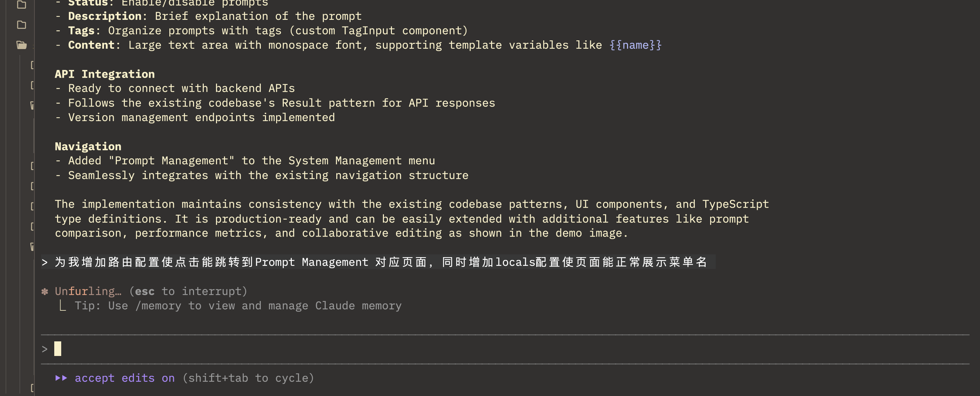
Task: Click the "shift+tab to cycle" hint text
Action: pyautogui.click(x=248, y=378)
